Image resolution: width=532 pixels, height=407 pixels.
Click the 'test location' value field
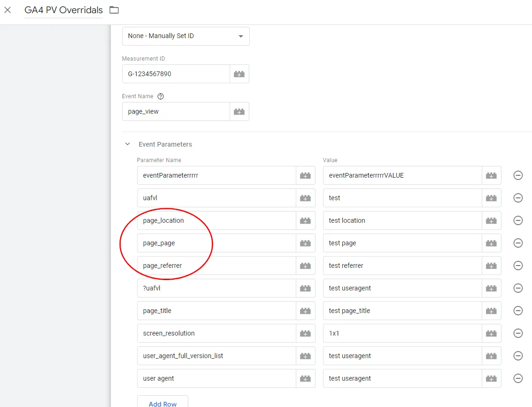pos(402,220)
